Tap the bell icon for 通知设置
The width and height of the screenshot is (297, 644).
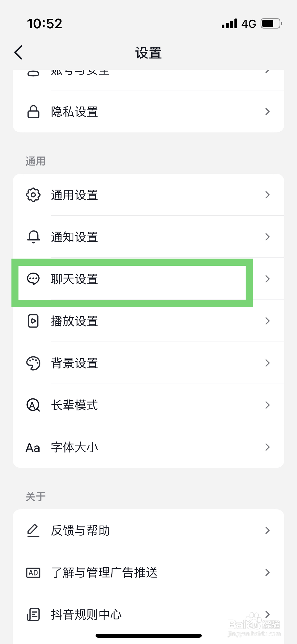coord(34,237)
